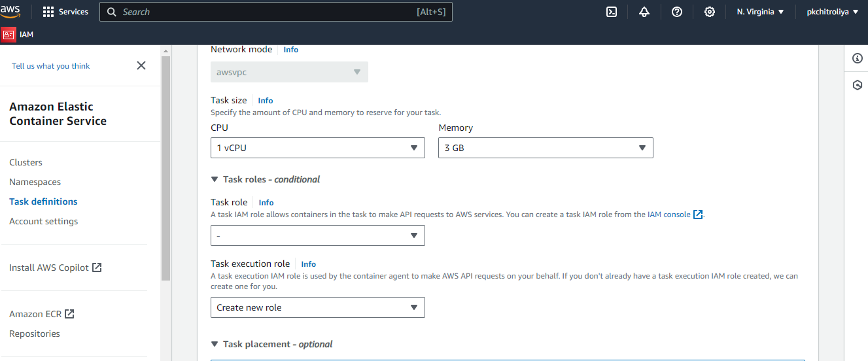Open the CloudShell terminal icon
The height and width of the screenshot is (361, 868).
[612, 12]
